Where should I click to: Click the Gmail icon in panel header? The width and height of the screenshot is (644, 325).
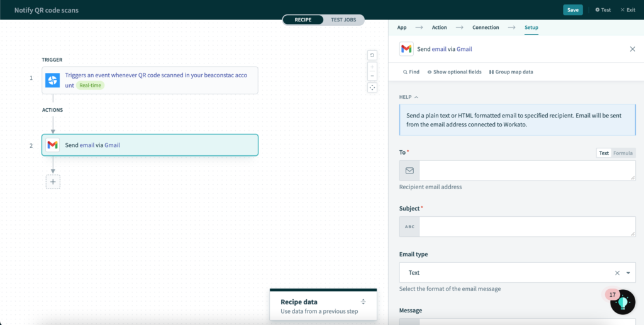click(x=406, y=49)
